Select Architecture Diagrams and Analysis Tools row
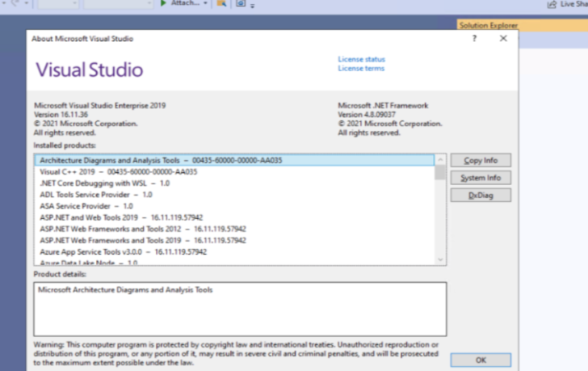The width and height of the screenshot is (588, 371). (235, 160)
